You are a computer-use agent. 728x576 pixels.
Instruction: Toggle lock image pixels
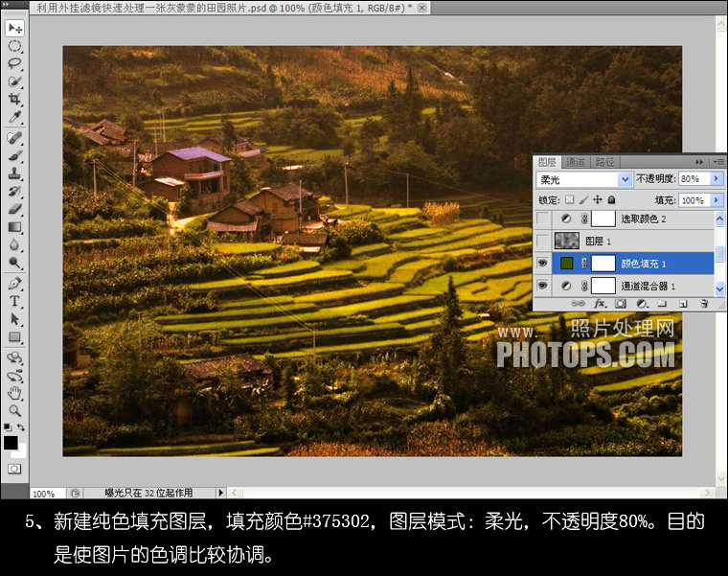(583, 199)
